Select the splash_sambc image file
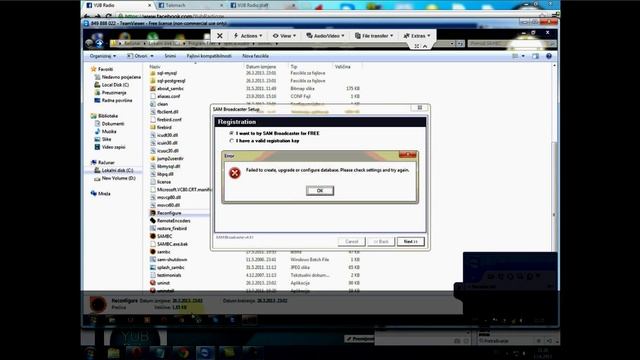 [167, 267]
